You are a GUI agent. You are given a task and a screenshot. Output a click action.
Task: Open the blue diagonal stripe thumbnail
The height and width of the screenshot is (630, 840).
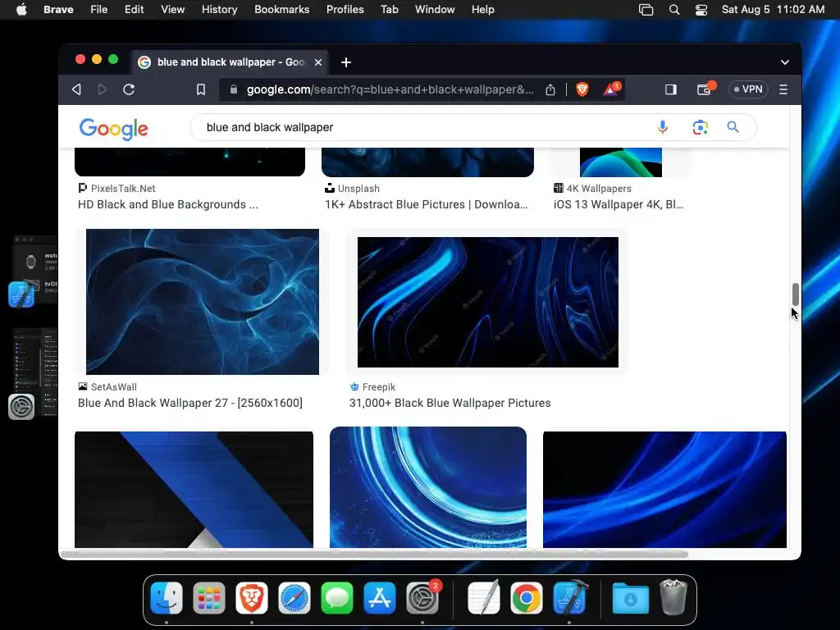coord(194,490)
